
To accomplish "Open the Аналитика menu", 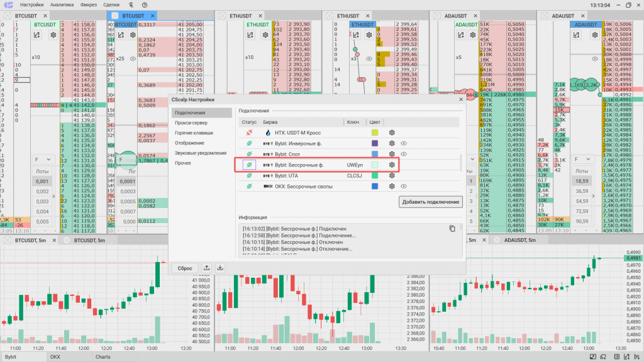I will 62,5.
